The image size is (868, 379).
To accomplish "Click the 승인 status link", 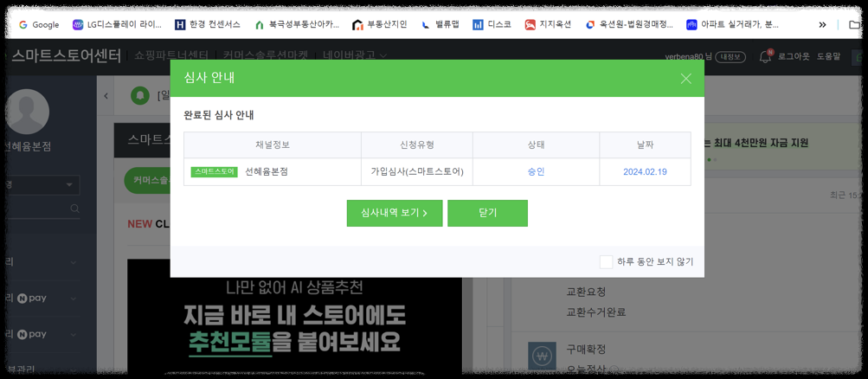I will click(536, 171).
